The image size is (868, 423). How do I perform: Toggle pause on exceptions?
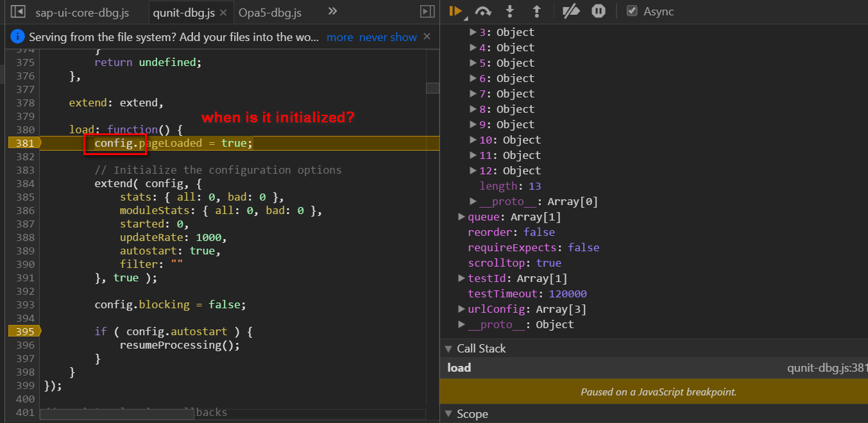(599, 12)
